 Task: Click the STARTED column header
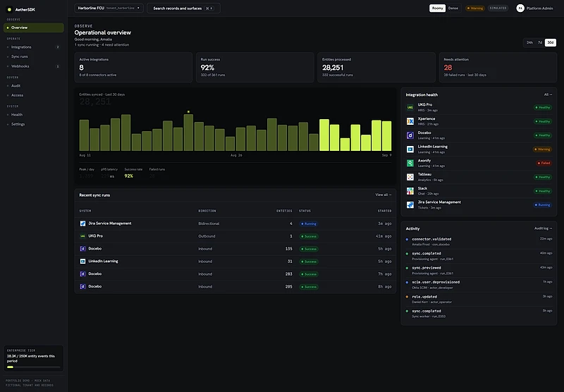click(x=384, y=211)
